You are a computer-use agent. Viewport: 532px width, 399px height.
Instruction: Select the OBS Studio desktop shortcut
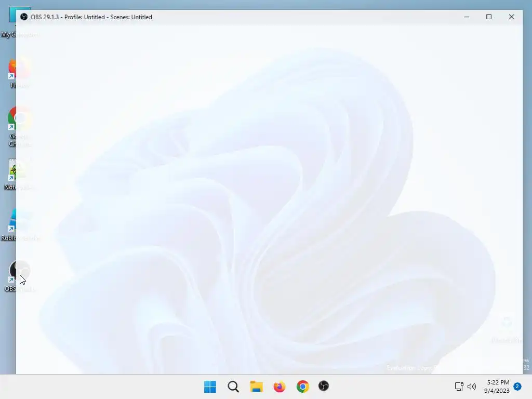[x=20, y=276]
